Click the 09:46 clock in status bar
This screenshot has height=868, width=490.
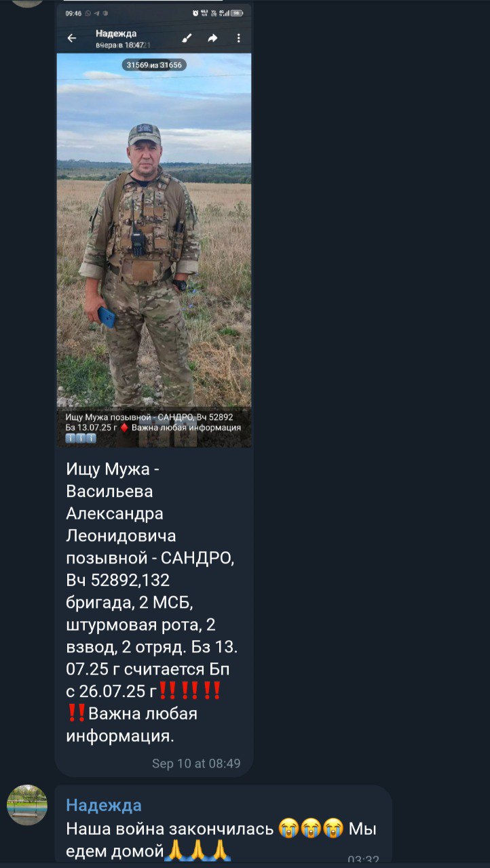(73, 13)
